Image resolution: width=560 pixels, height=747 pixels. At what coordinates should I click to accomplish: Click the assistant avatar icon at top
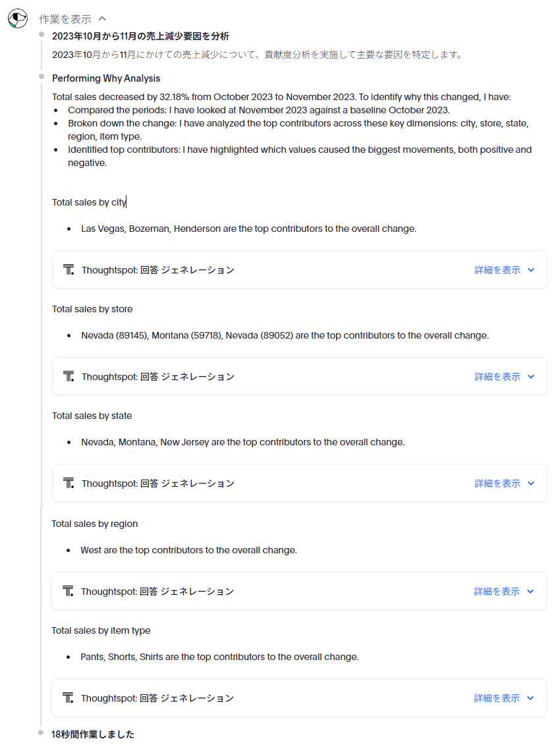coord(18,18)
